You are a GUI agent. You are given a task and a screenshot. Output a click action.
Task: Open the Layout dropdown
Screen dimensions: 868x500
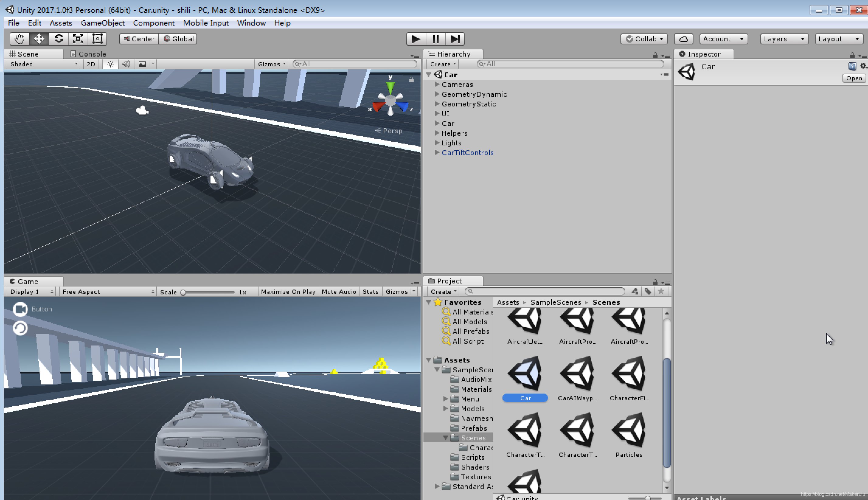pyautogui.click(x=839, y=39)
